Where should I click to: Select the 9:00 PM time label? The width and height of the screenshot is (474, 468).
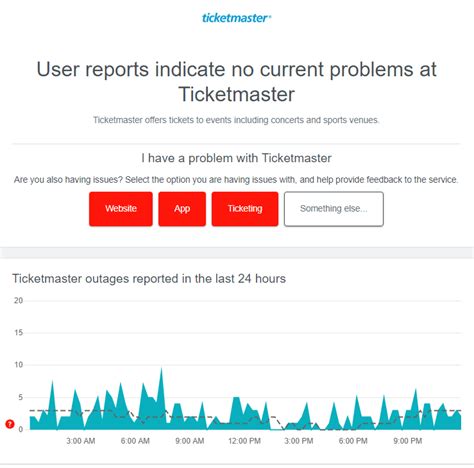[x=408, y=441]
